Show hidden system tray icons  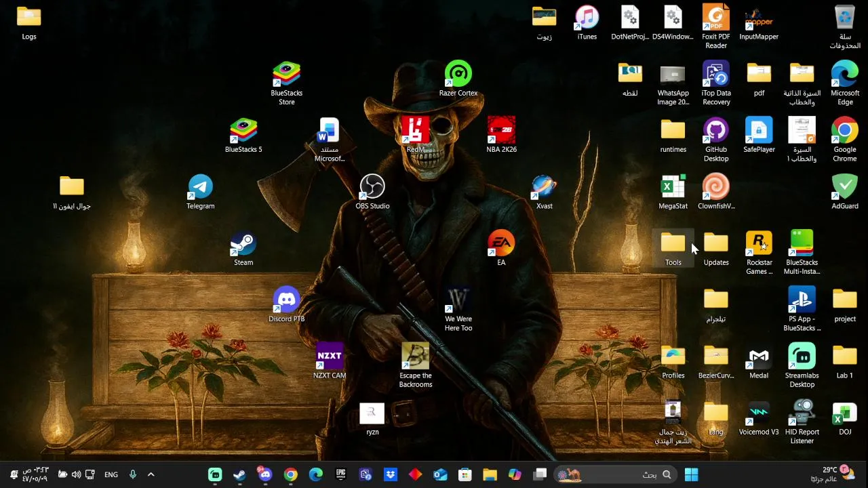pos(151,474)
